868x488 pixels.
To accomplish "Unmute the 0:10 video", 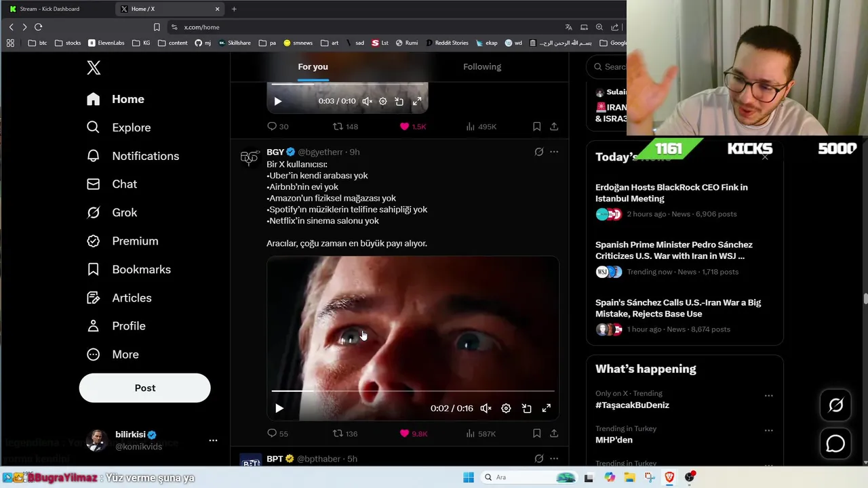I will click(367, 101).
